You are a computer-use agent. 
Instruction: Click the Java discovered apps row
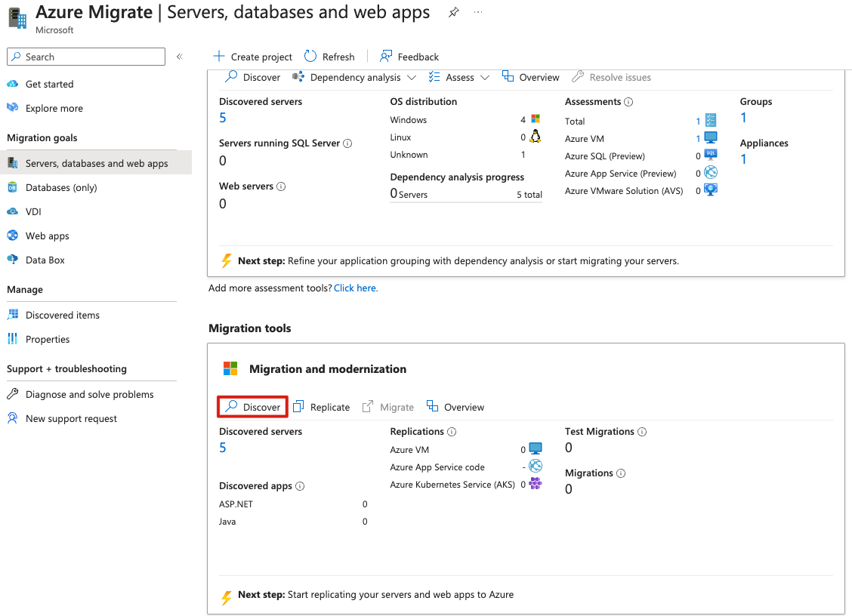click(293, 522)
